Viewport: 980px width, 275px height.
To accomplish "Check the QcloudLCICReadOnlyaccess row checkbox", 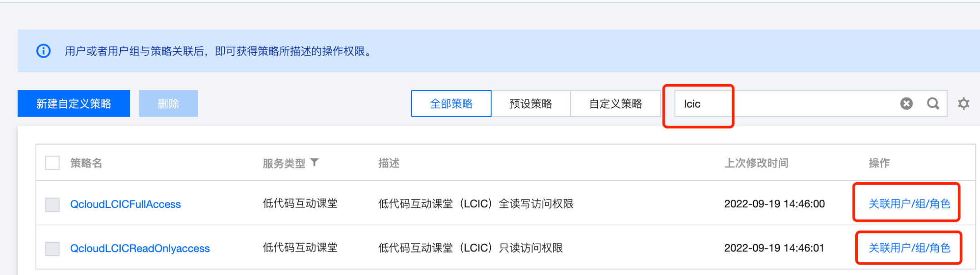I will (x=53, y=249).
